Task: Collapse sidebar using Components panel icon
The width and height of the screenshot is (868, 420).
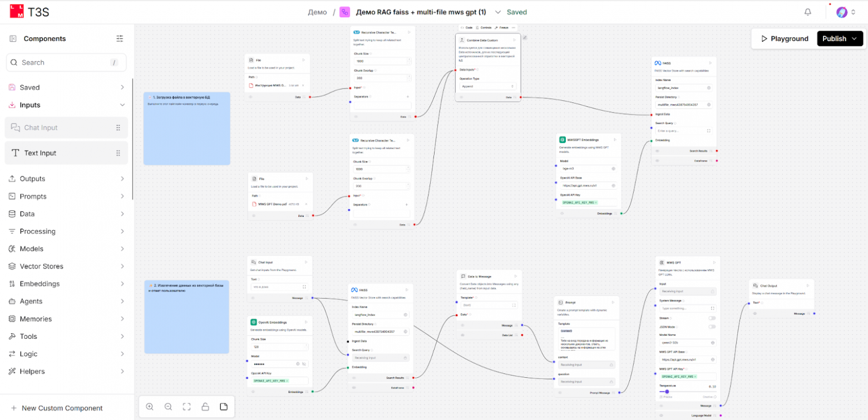Action: tap(13, 38)
